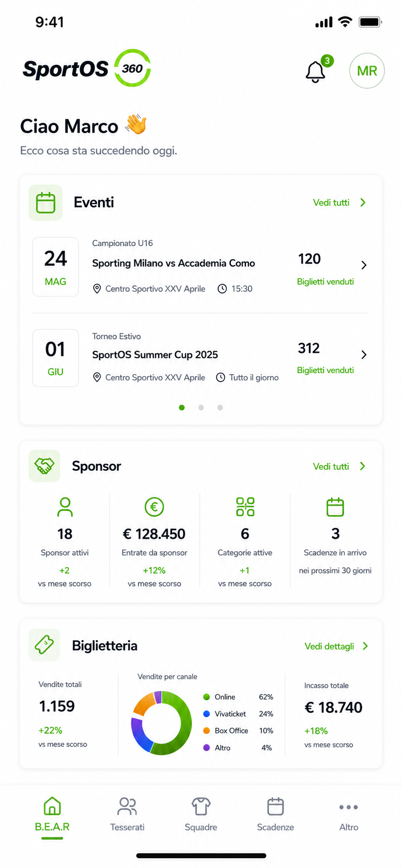402x868 pixels.
Task: Switch to second events carousel page dot
Action: point(201,408)
